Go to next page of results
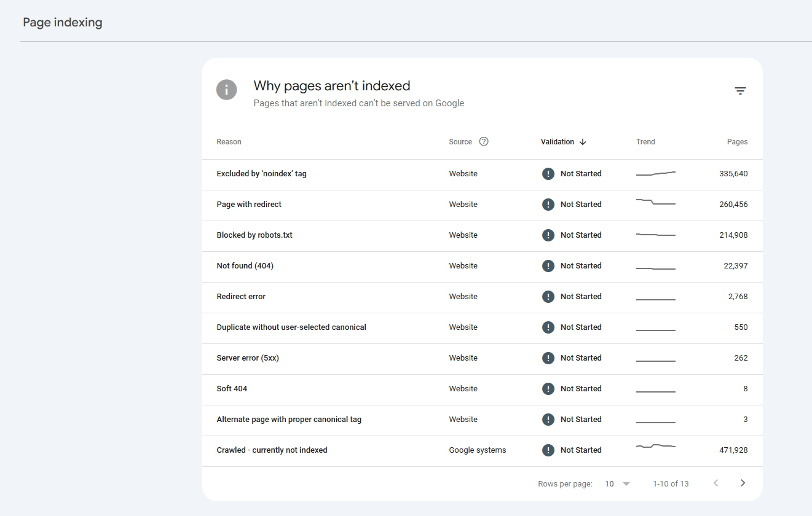Image resolution: width=812 pixels, height=516 pixels. [743, 483]
